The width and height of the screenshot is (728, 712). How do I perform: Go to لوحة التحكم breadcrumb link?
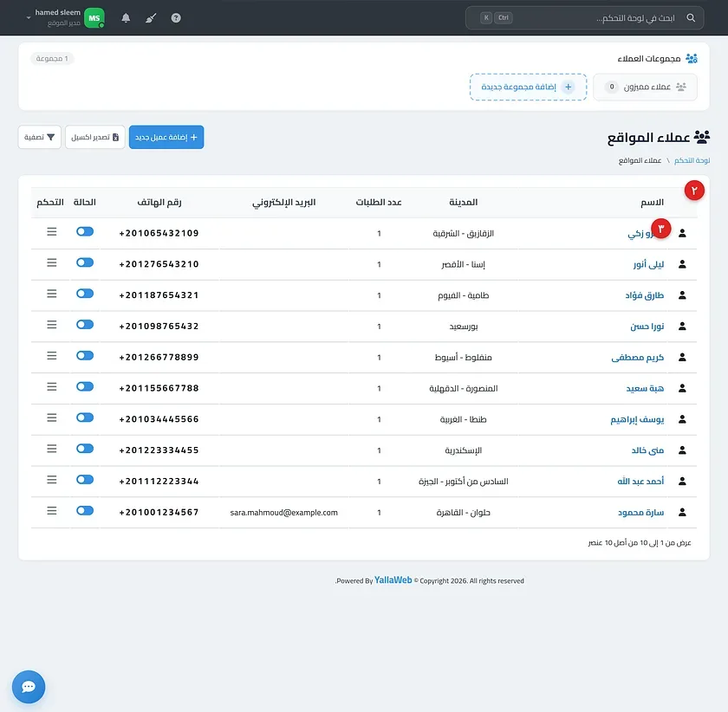[692, 160]
